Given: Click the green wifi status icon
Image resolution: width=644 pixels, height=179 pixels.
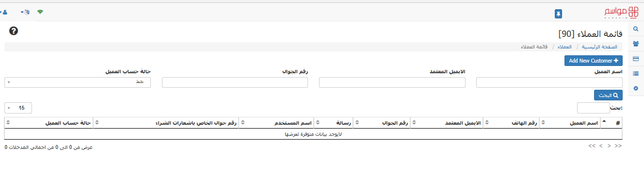Looking at the screenshot, I should 40,11.
